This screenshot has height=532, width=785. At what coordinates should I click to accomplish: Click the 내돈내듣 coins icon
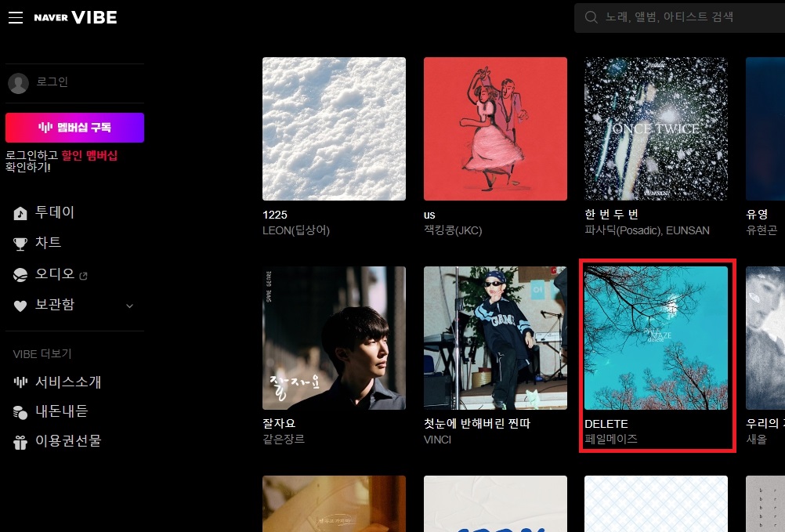(x=20, y=412)
